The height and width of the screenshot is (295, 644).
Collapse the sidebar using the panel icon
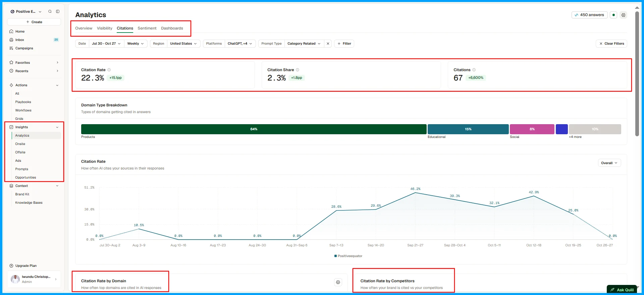click(x=58, y=11)
